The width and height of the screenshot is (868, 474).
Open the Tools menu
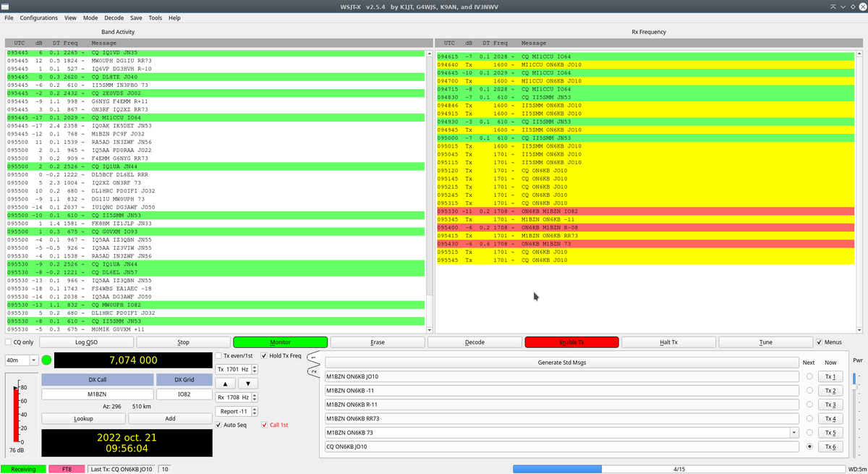pyautogui.click(x=156, y=17)
